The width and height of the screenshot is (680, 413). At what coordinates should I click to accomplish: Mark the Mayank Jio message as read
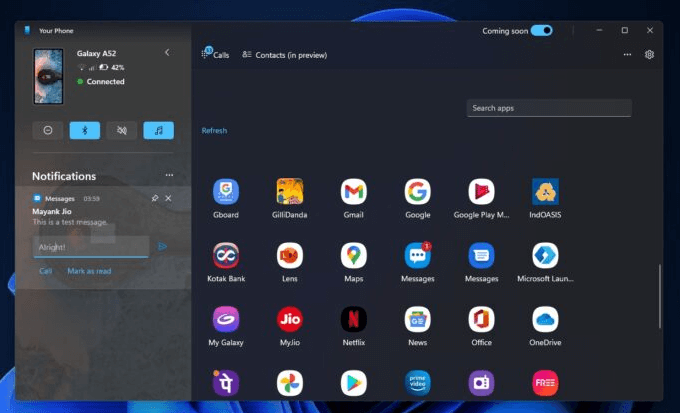(89, 271)
